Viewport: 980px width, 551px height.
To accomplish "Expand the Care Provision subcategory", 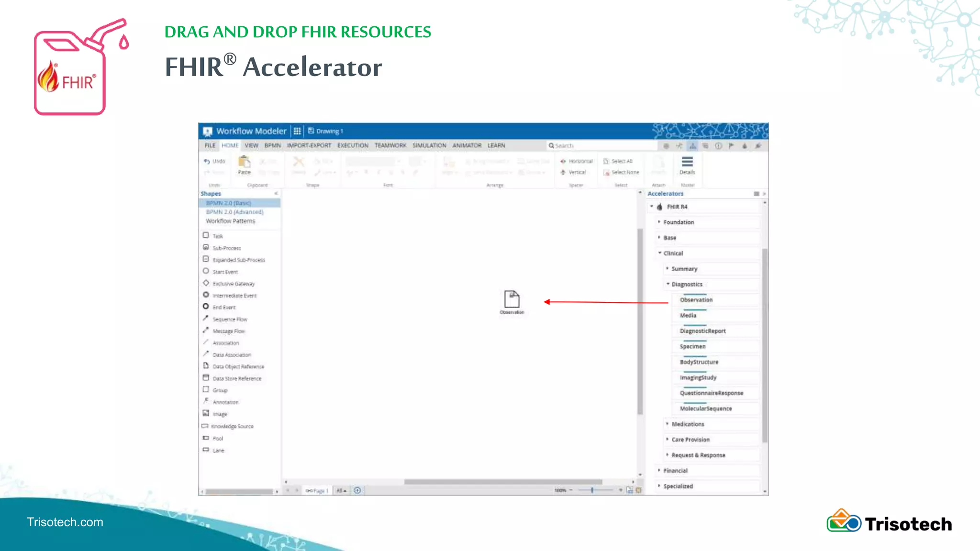I will pos(668,440).
